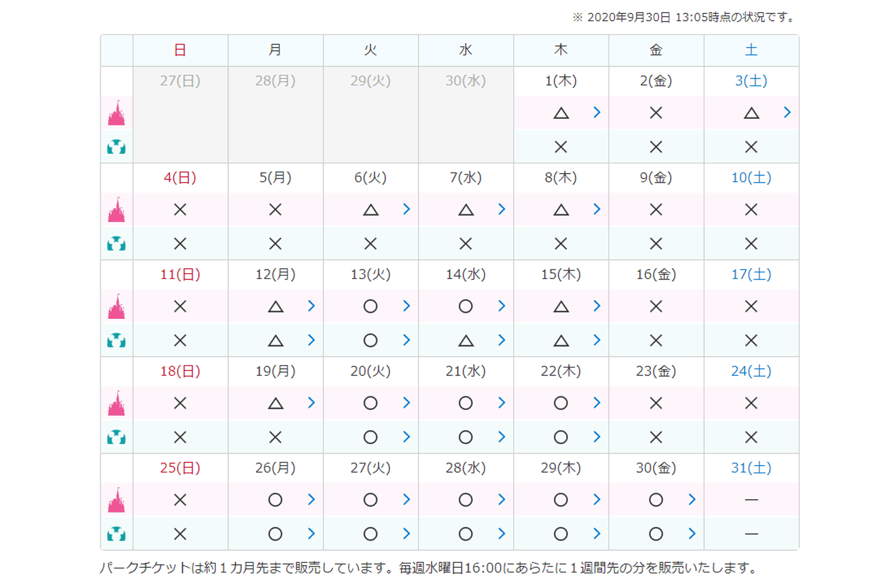Open the arrow beside Disneyland on 27(火)

coord(406,499)
